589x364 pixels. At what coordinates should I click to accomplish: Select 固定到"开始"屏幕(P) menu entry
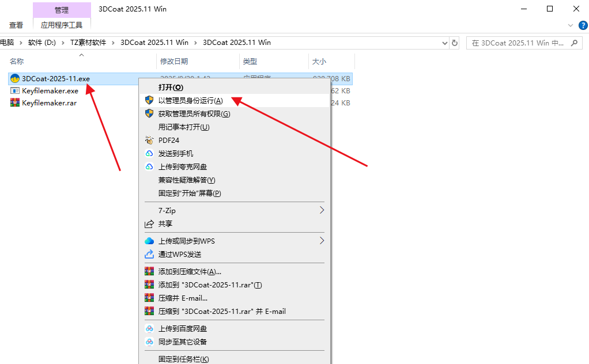click(x=235, y=193)
